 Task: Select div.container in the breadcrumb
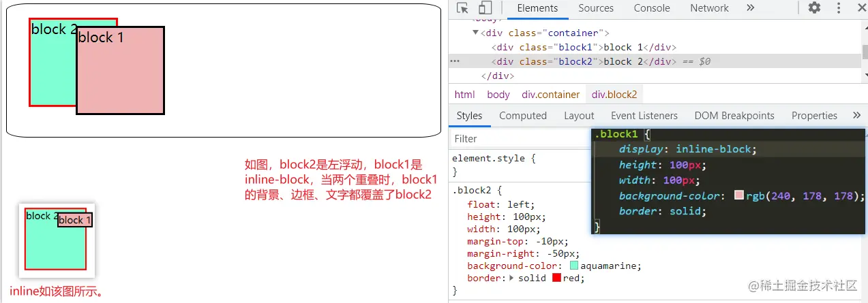click(x=551, y=95)
